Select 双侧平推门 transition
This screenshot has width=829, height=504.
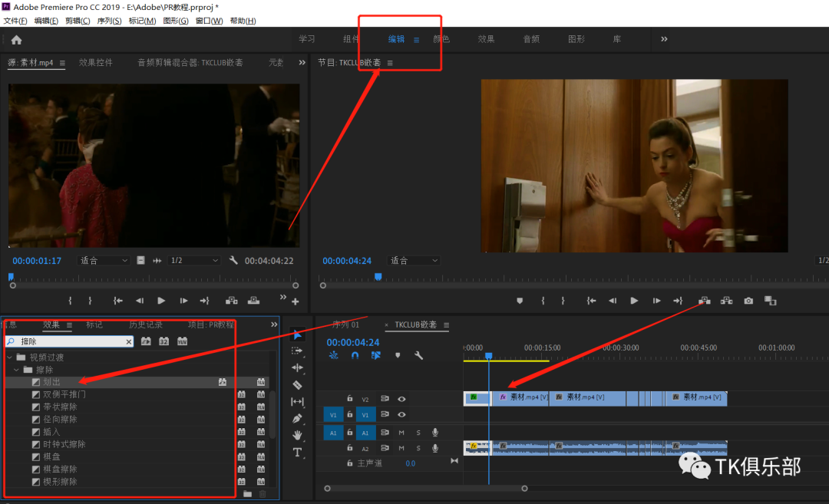click(64, 394)
